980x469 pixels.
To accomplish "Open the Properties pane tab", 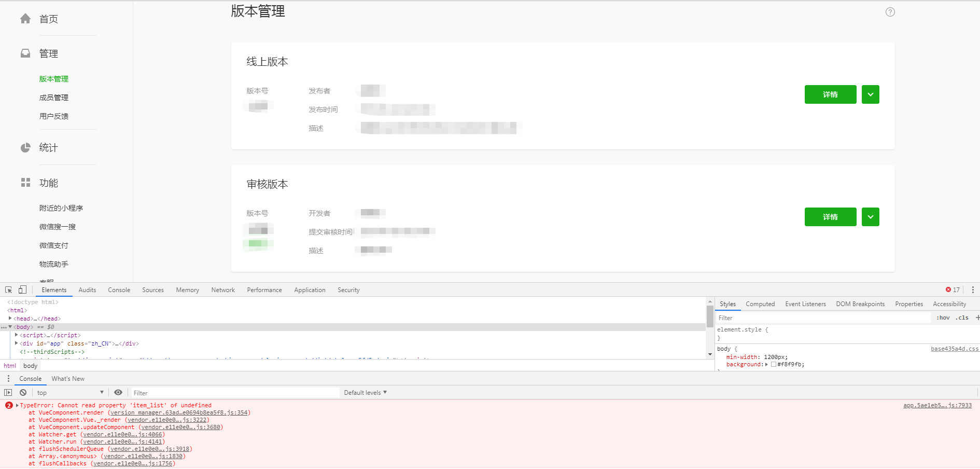I will 909,304.
